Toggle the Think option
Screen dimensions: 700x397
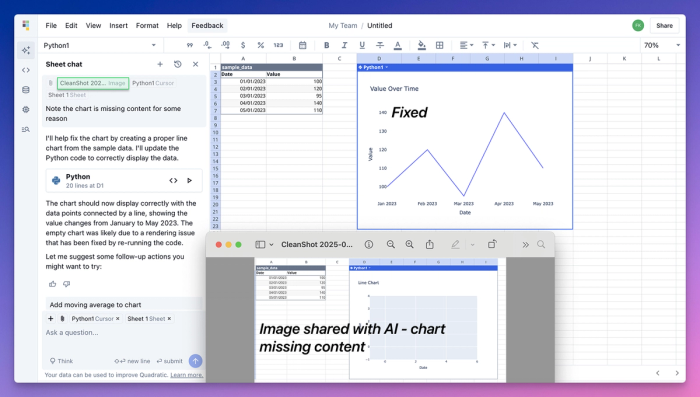click(61, 361)
